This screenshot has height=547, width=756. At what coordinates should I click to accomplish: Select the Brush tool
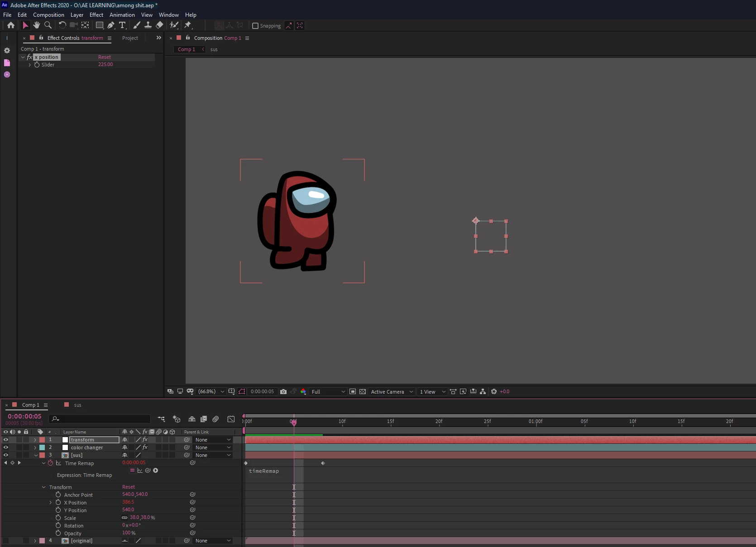[x=137, y=25]
